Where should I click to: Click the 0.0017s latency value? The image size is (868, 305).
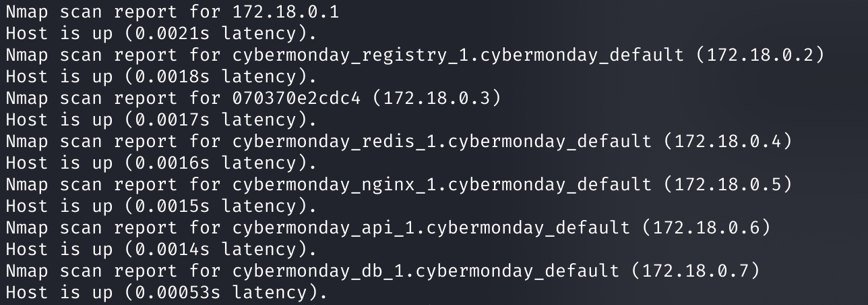click(x=173, y=119)
